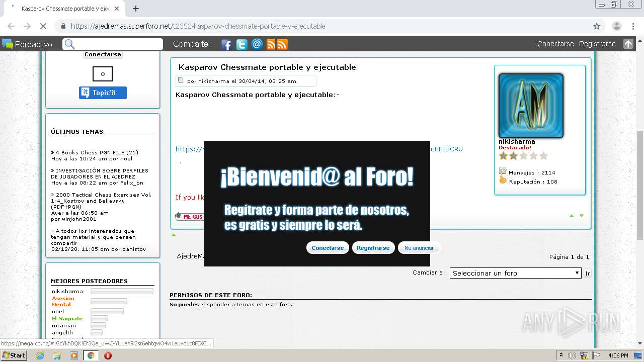Open 'INVESTIGACIÓN SOBRE PERFILES DE JUGADORES' topic
The width and height of the screenshot is (644, 362).
tap(100, 173)
